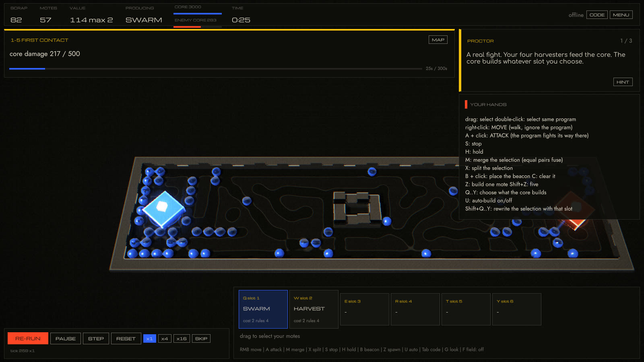Set speed to x4
644x362 pixels.
165,339
